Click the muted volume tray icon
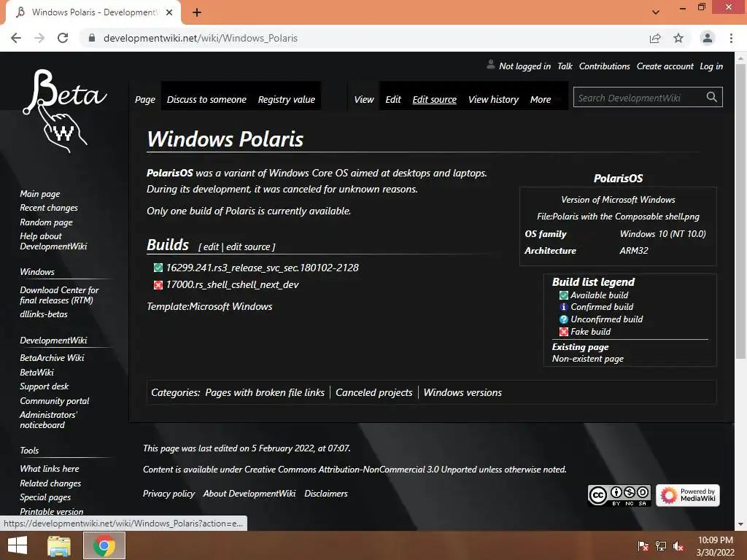 (678, 546)
